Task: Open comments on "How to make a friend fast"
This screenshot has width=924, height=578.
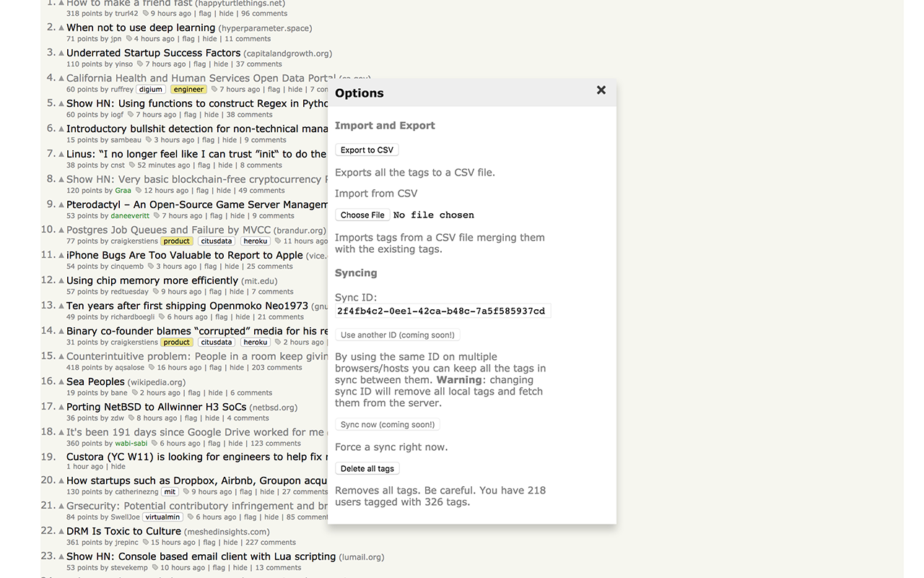Action: (264, 13)
